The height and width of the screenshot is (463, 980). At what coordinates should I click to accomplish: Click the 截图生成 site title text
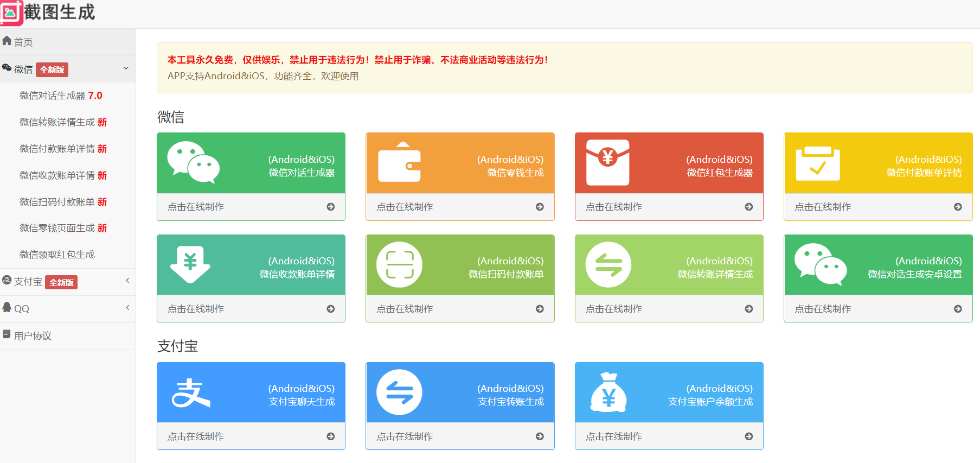click(x=60, y=12)
